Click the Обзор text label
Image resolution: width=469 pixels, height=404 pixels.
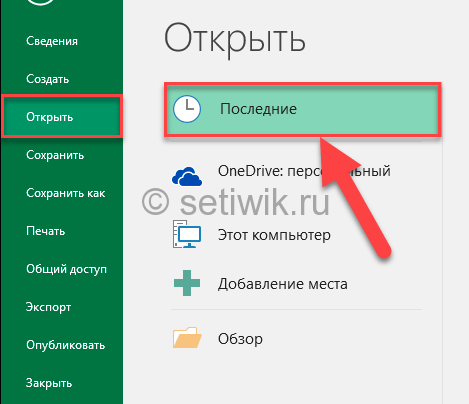240,339
